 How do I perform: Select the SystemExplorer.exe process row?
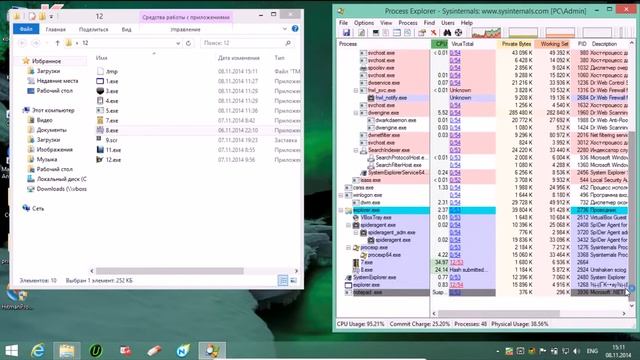click(x=374, y=278)
